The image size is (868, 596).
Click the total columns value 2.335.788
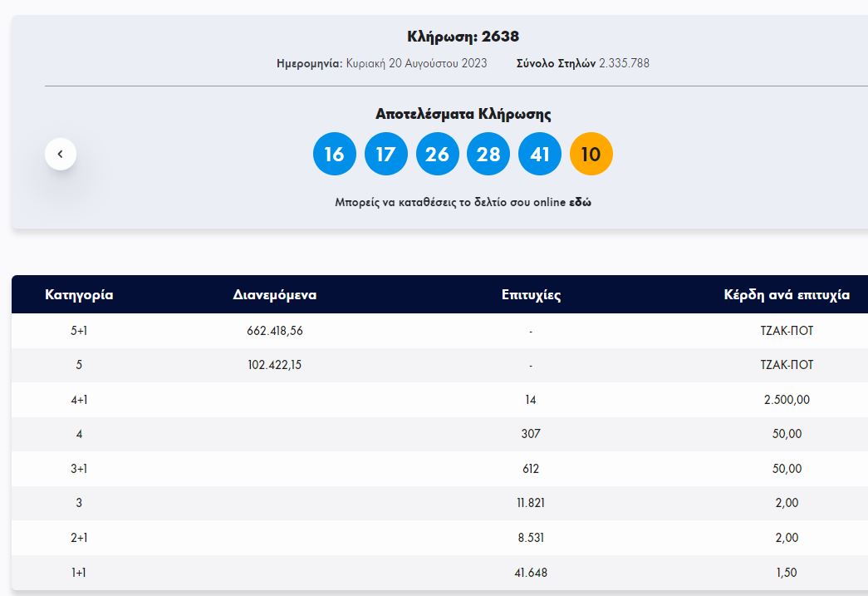(624, 63)
